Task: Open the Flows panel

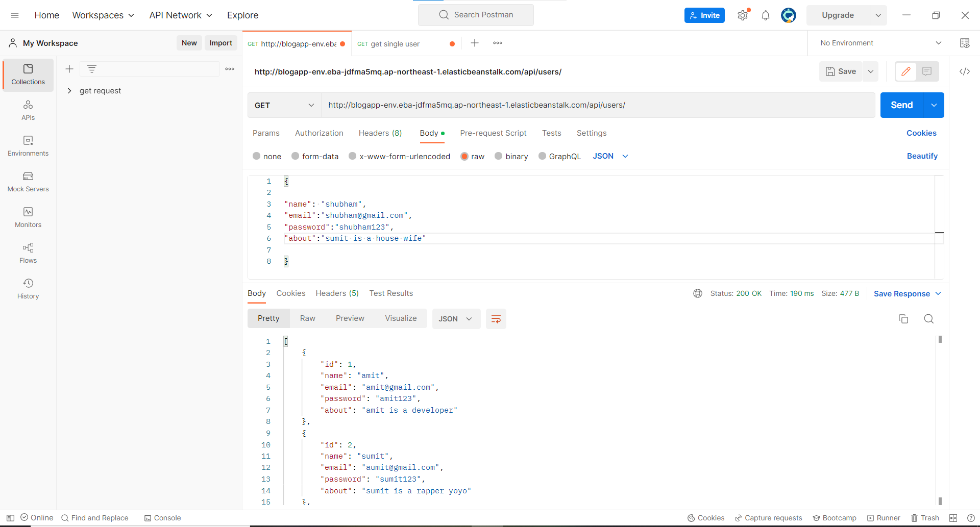Action: coord(28,253)
